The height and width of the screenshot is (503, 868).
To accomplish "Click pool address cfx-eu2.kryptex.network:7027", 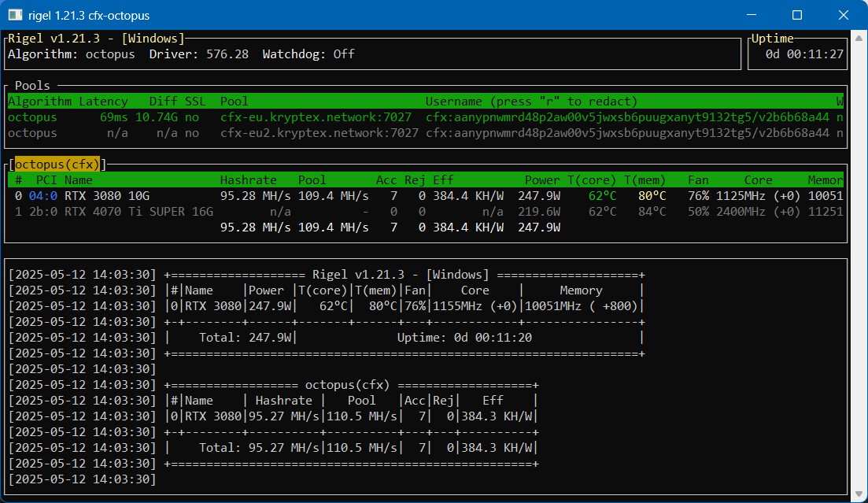I will click(x=319, y=134).
